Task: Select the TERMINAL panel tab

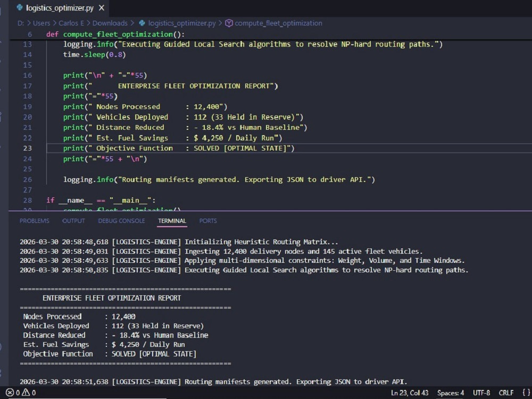Action: coord(172,221)
